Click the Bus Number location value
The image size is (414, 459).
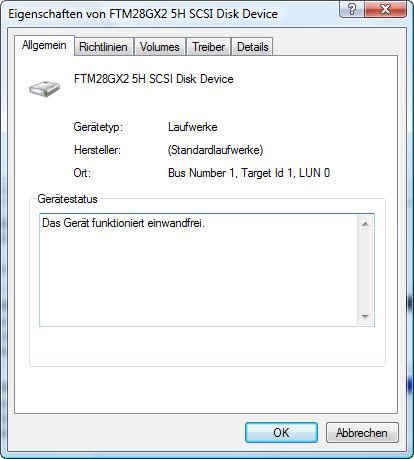[x=249, y=173]
